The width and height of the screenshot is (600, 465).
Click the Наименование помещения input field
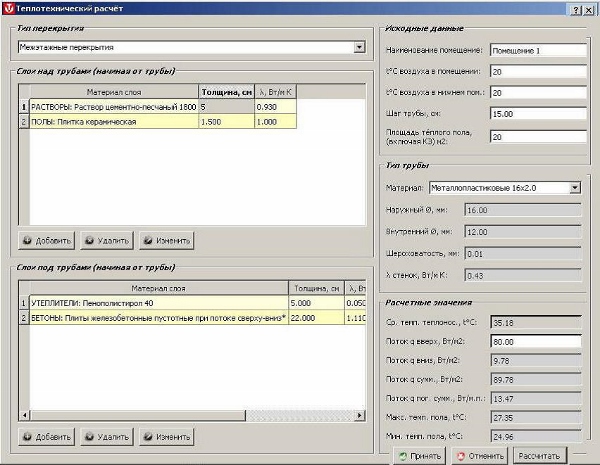point(535,50)
